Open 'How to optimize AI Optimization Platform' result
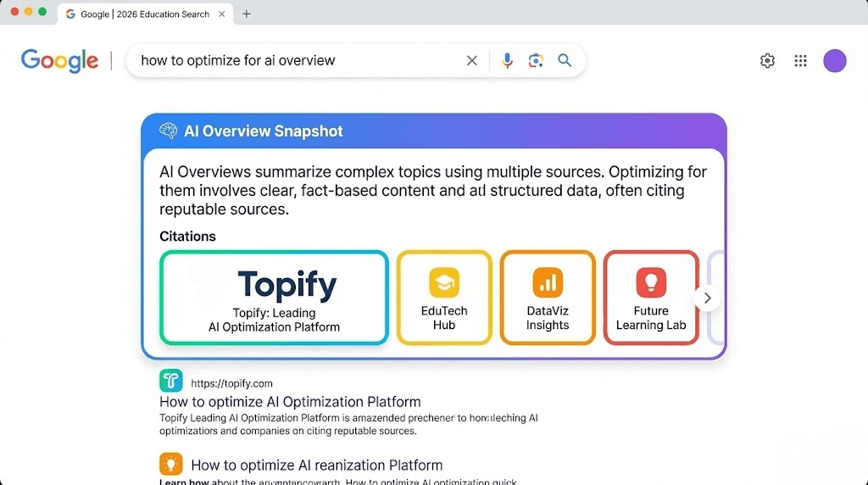Viewport: 868px width, 485px height. (x=290, y=401)
